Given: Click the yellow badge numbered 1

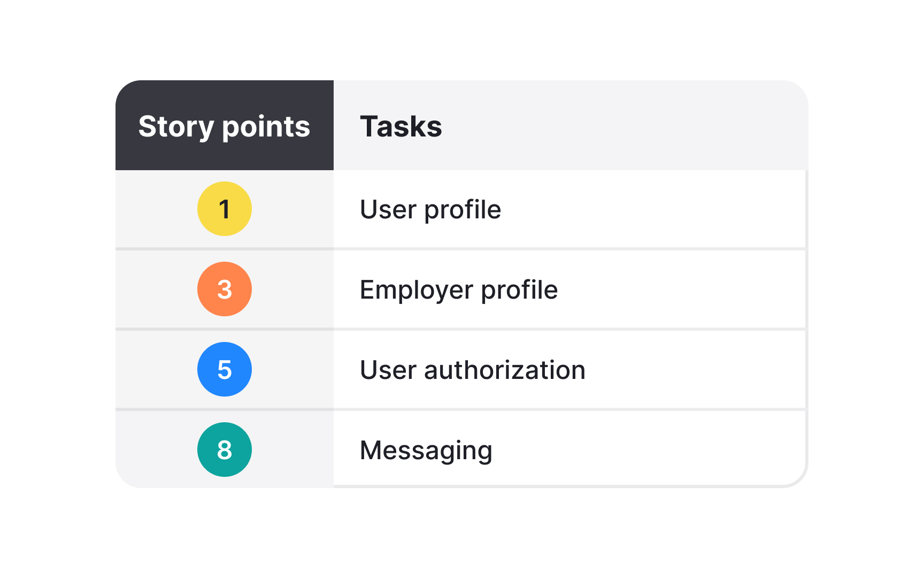Looking at the screenshot, I should 225,209.
